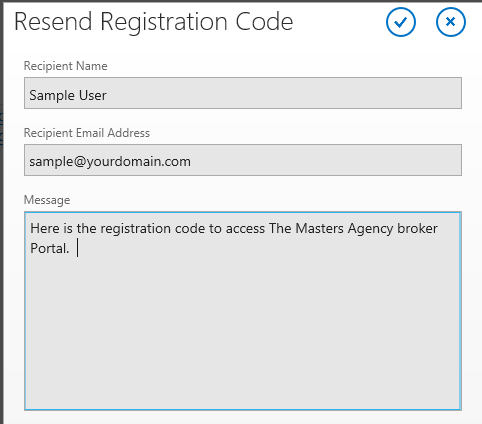Viewport: 482px width, 424px height.
Task: Click the word "access" in the message
Action: click(x=245, y=229)
